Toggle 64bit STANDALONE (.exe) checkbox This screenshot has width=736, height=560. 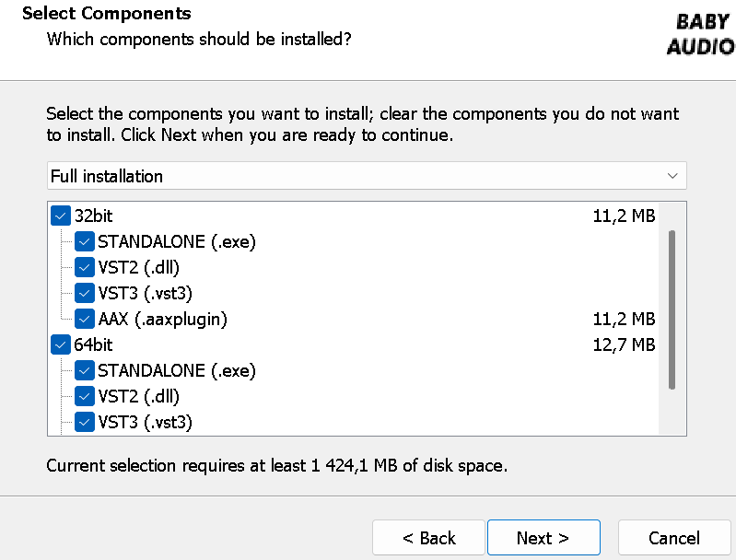pos(84,371)
